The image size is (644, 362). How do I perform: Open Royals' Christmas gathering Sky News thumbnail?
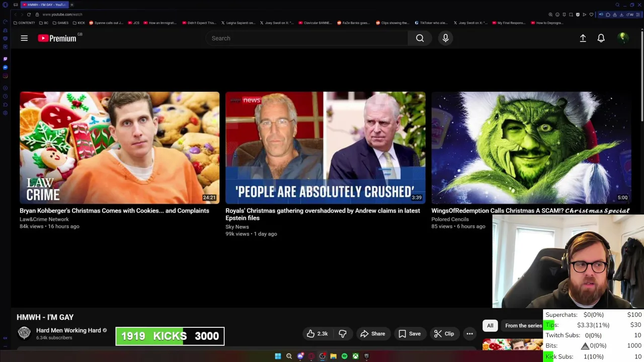tap(325, 147)
